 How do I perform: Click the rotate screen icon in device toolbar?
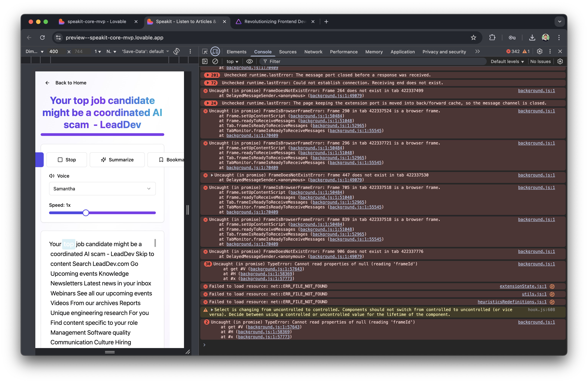[176, 51]
